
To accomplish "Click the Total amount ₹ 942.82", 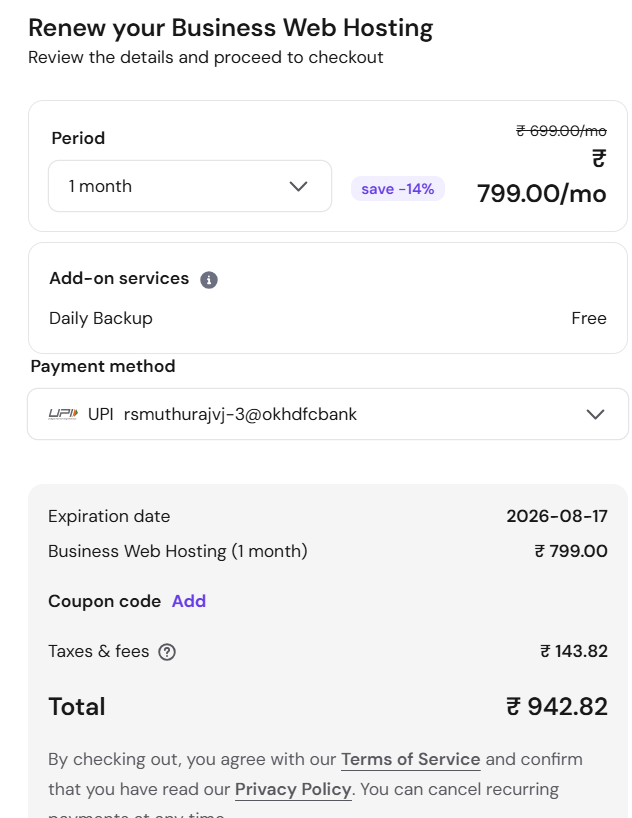I will tap(557, 707).
